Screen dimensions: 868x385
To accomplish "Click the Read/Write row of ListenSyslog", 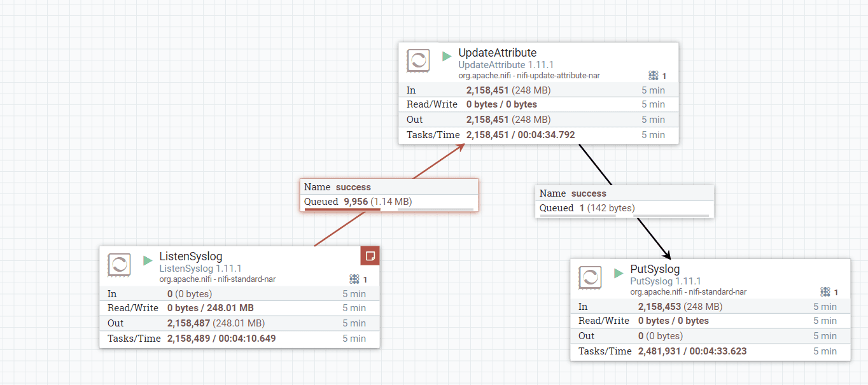I will click(239, 308).
